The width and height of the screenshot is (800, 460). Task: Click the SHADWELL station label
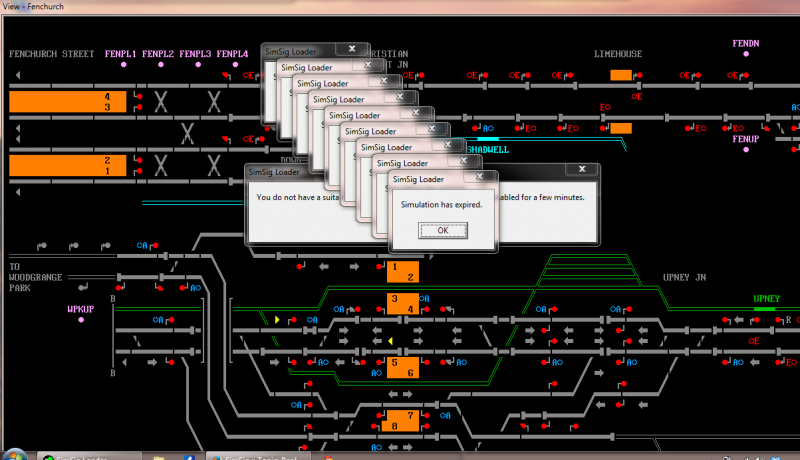coord(488,149)
